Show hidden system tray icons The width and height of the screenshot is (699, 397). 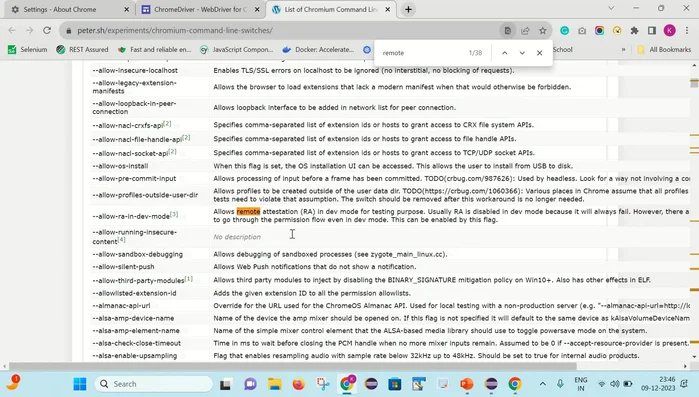click(543, 384)
